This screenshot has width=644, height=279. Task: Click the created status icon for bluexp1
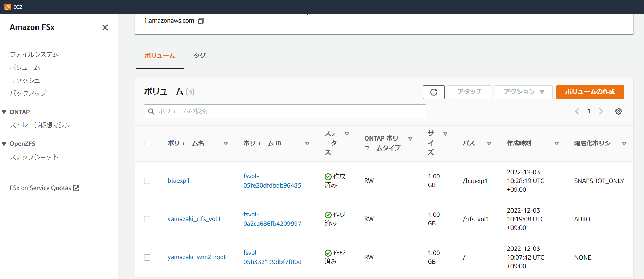[x=328, y=176]
